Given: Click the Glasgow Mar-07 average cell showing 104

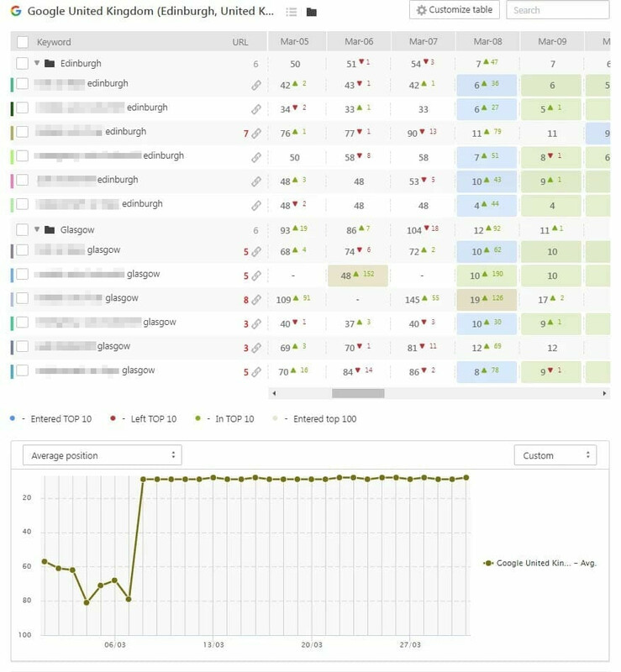Looking at the screenshot, I should tap(424, 230).
